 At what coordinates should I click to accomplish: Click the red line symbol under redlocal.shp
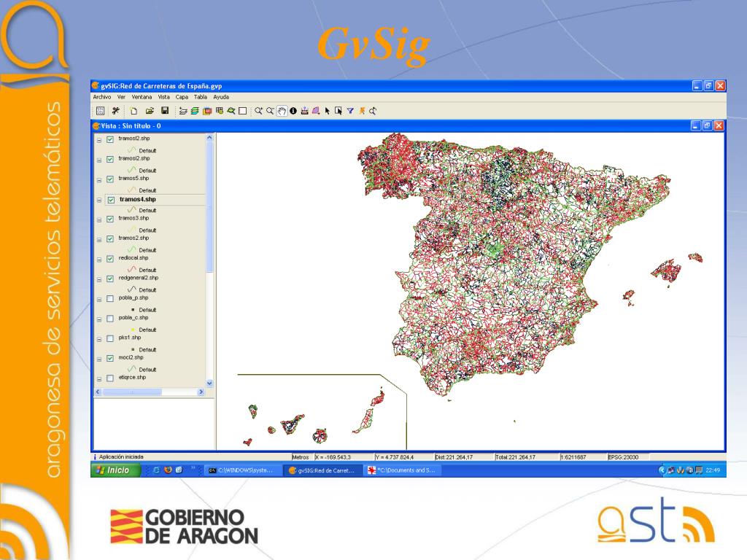(x=131, y=270)
